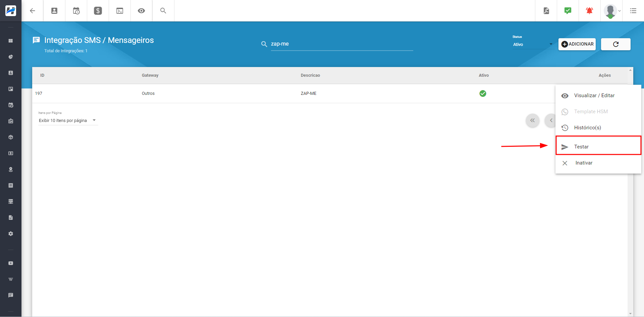Go back using the left arrow icon
Viewport: 644px width, 317px height.
33,11
